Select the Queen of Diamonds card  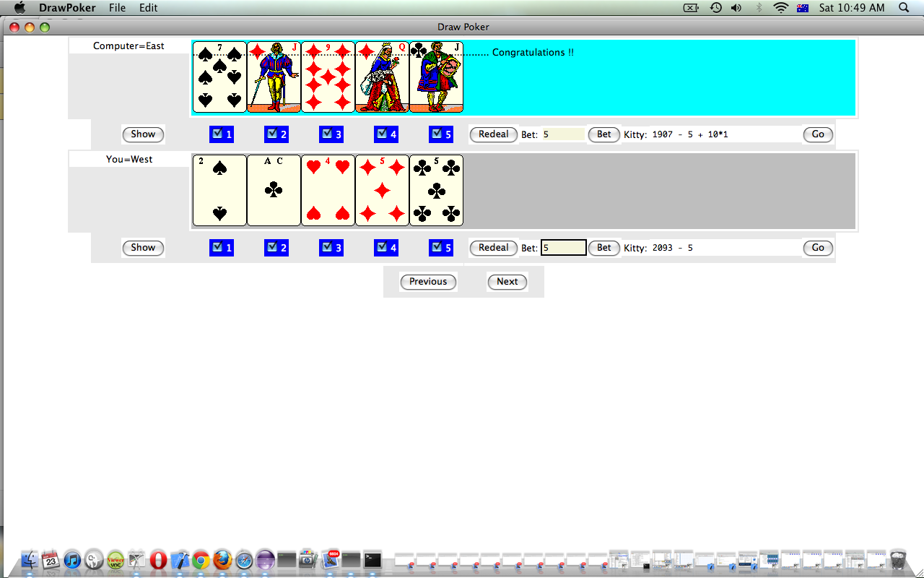[382, 77]
